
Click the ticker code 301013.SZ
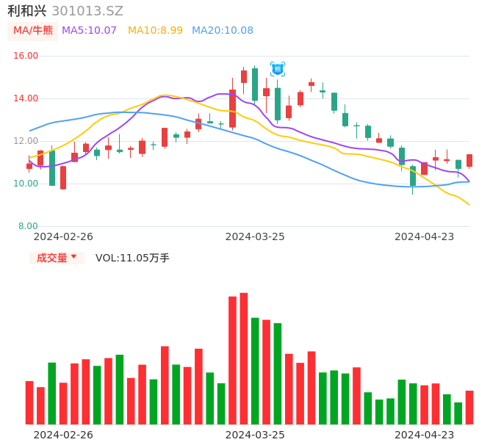tap(87, 11)
